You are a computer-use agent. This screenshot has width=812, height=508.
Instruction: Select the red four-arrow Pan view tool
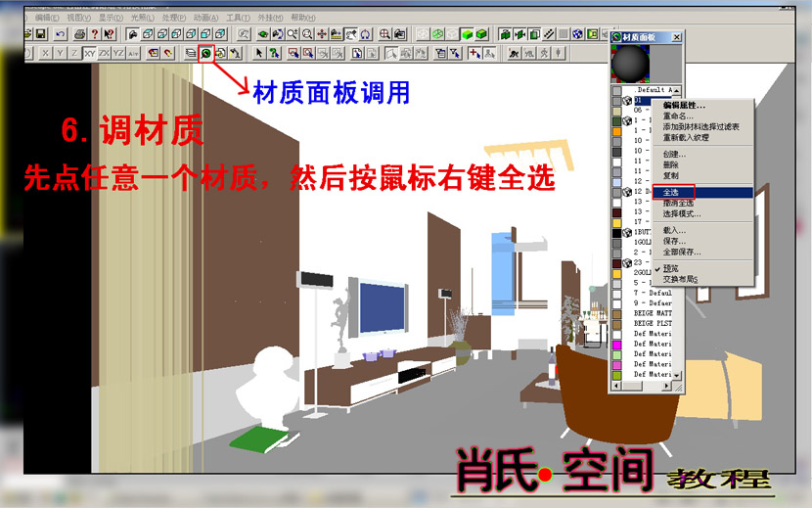[x=322, y=34]
